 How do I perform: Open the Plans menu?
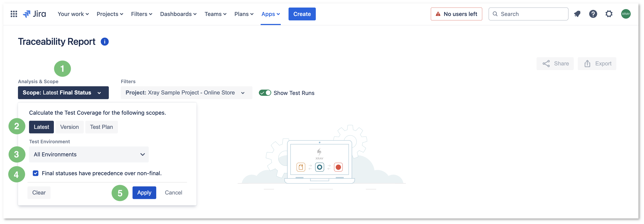pos(244,14)
